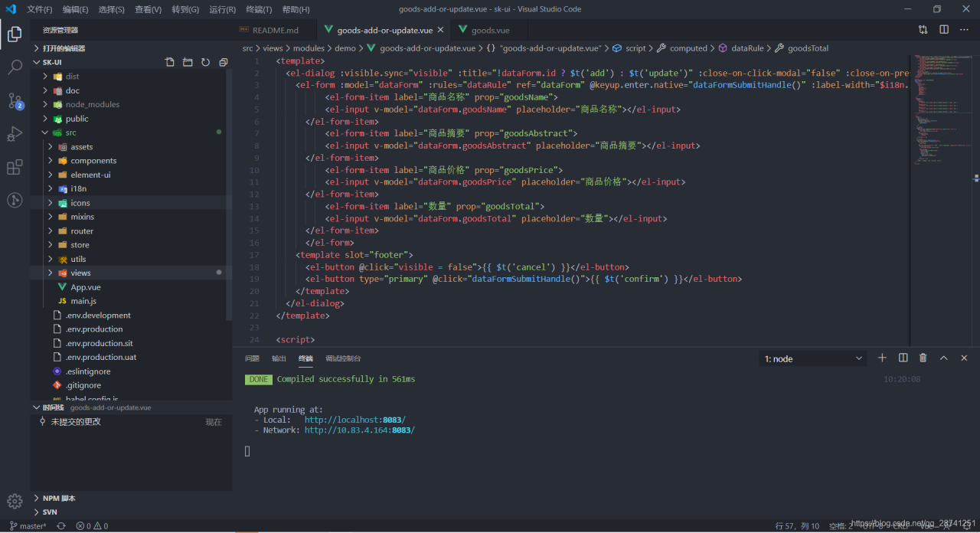Select 未提交的更改 timeline entry
Viewport: 980px width, 533px height.
[132, 422]
